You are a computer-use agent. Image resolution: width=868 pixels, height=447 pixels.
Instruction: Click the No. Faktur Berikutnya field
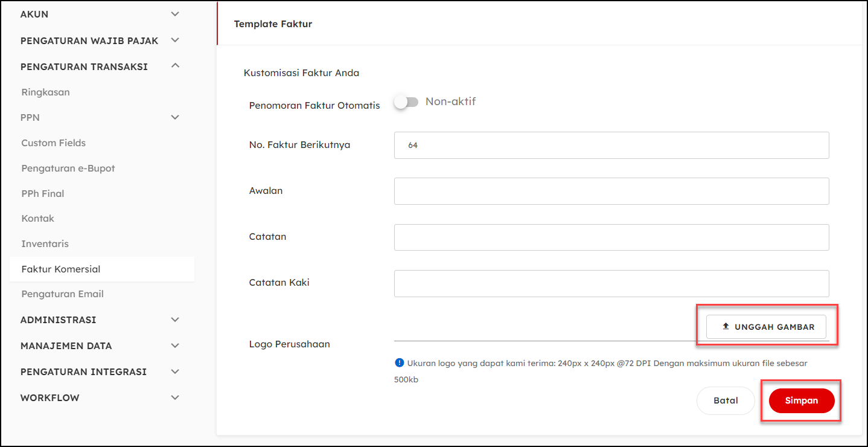(x=611, y=146)
